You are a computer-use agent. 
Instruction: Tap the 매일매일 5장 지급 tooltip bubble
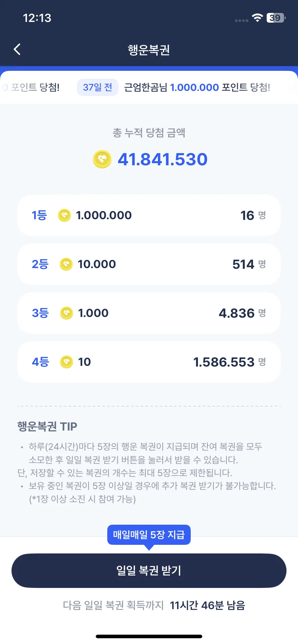click(x=149, y=535)
